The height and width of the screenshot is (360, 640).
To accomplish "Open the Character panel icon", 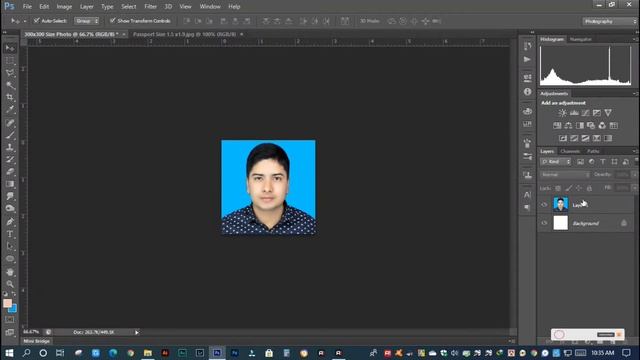I will [x=527, y=195].
